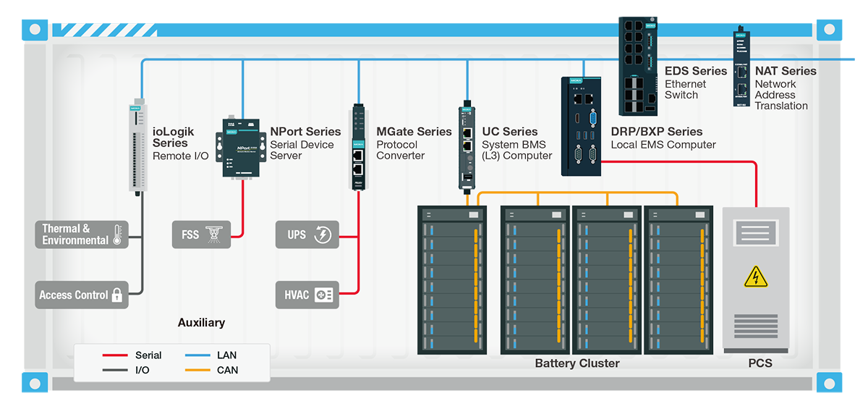Click the padlock icon in Access Control

tap(116, 295)
